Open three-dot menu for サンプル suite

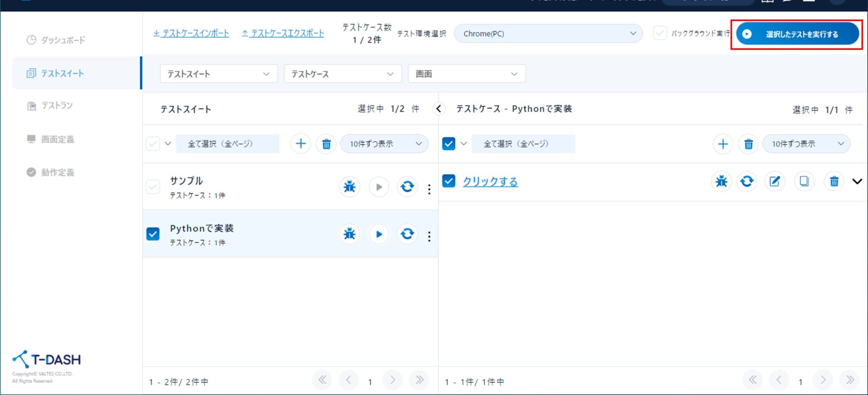pos(429,189)
